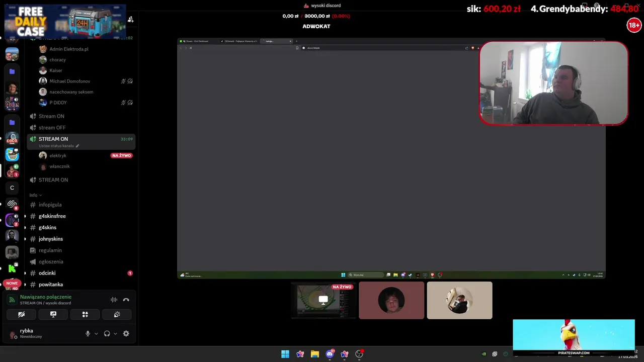The image size is (644, 362).
Task: Open OBS Studio from taskbar
Action: point(359,354)
